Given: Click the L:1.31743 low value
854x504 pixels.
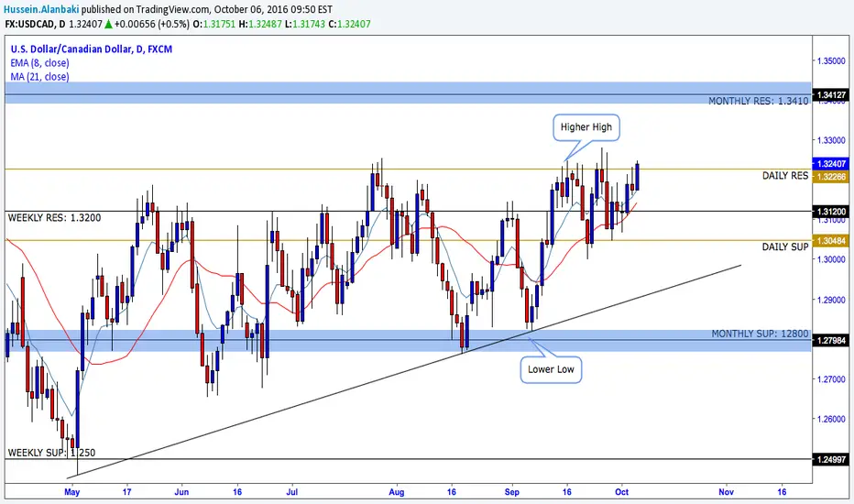Looking at the screenshot, I should coord(304,24).
